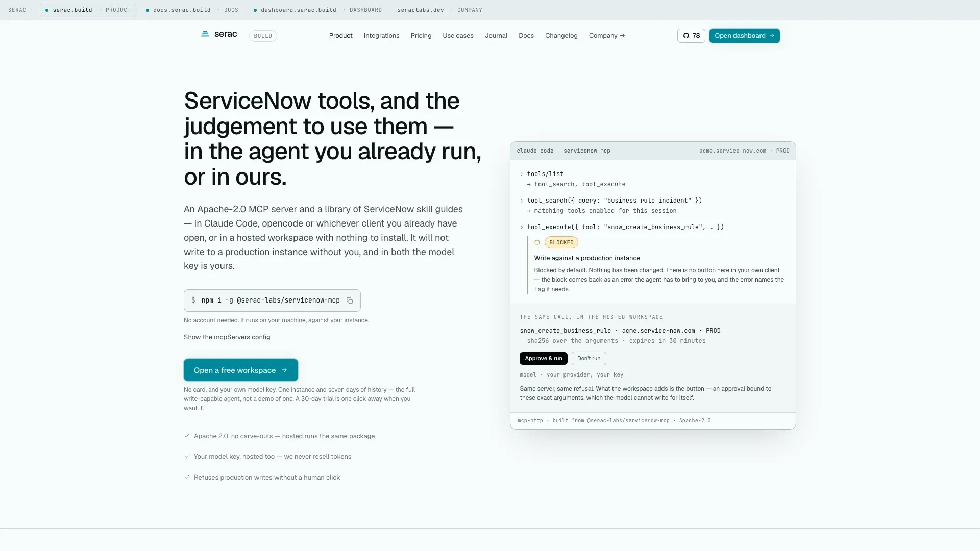Open the Company menu arrow link
Image resolution: width=980 pixels, height=551 pixels.
coord(607,36)
